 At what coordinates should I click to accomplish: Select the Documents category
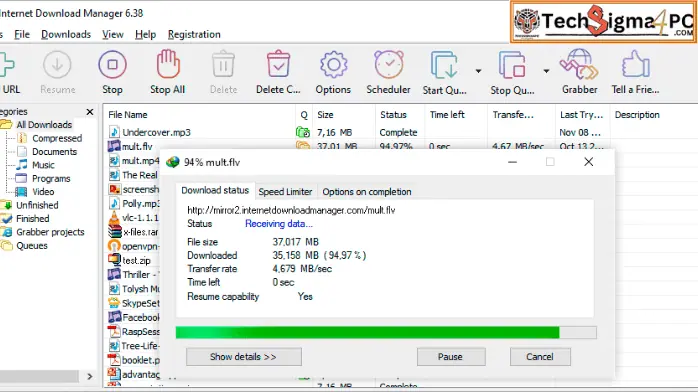[x=54, y=152]
